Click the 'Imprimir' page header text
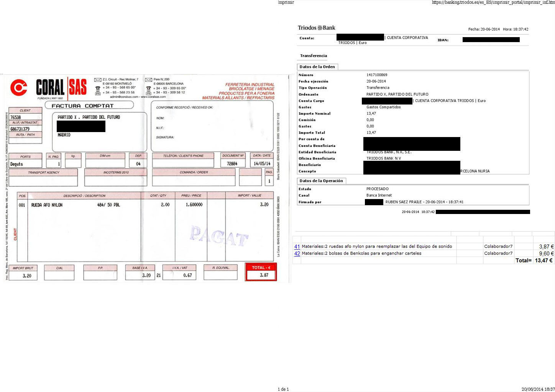 point(286,2)
